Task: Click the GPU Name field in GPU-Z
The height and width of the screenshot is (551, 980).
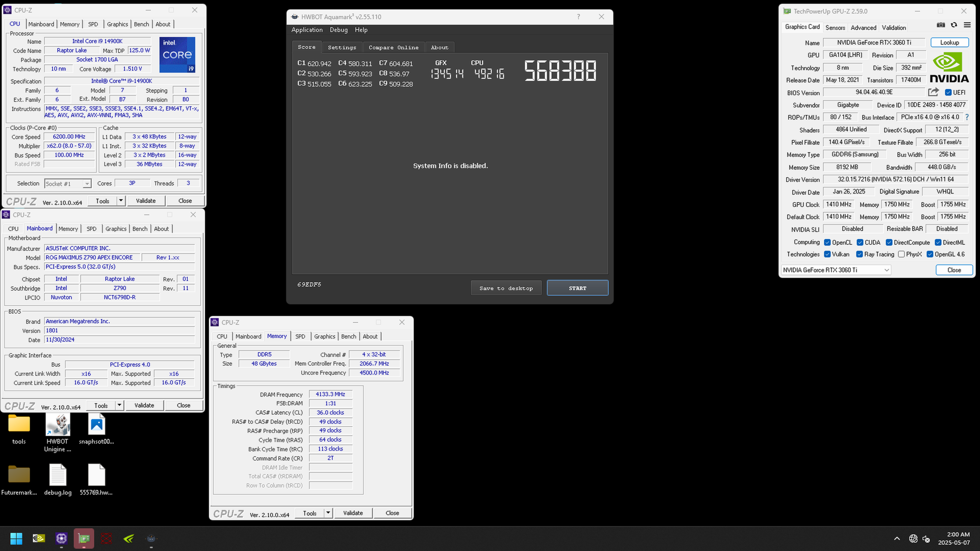Action: [874, 42]
